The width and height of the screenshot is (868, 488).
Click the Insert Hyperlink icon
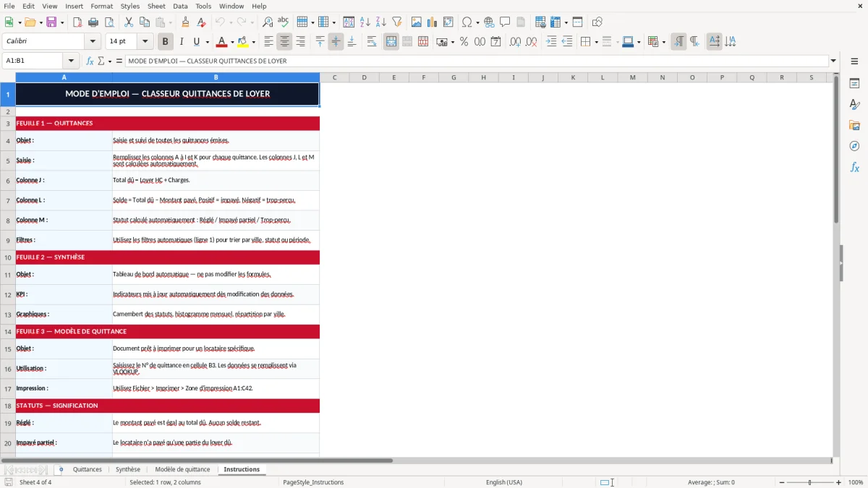point(490,22)
